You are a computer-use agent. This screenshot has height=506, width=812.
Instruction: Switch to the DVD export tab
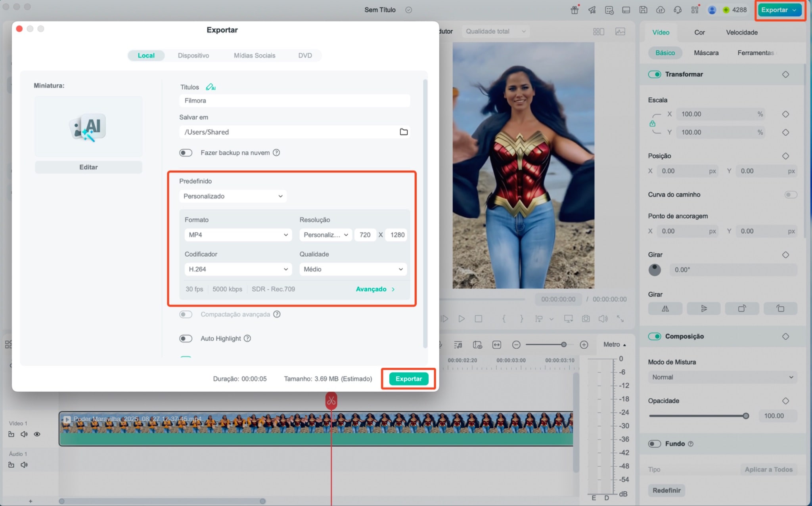coord(305,55)
